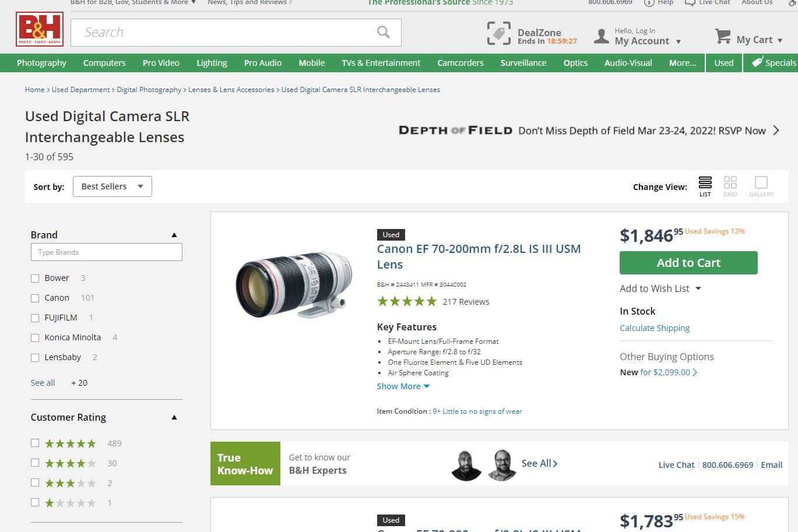798x532 pixels.
Task: Click the search magnifier icon
Action: [x=383, y=32]
